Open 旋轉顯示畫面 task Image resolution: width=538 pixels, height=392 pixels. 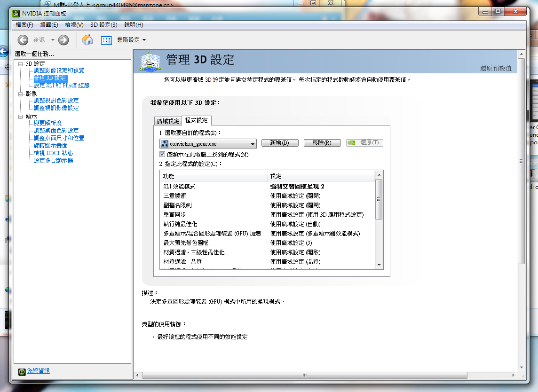click(x=51, y=145)
